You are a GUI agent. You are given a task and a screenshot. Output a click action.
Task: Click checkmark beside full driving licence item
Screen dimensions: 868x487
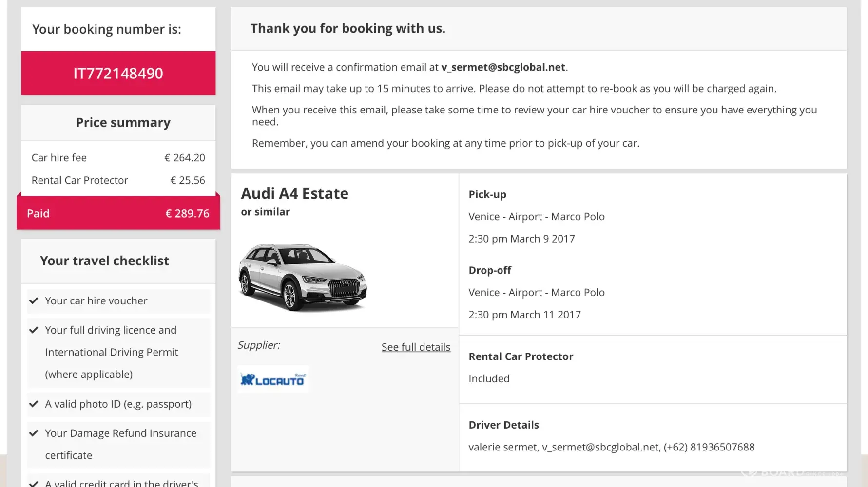click(34, 330)
